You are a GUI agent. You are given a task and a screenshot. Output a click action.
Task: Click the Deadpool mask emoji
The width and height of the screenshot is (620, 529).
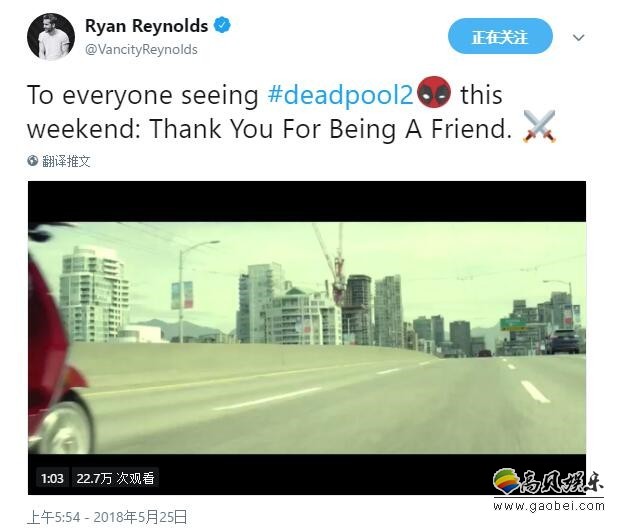[x=434, y=93]
